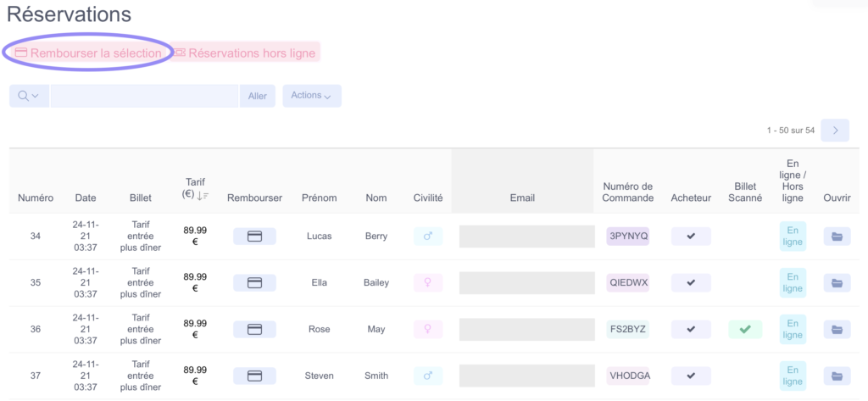Viewport: 868px width, 401px height.
Task: Click refund card icon for Steven Smith
Action: click(254, 376)
